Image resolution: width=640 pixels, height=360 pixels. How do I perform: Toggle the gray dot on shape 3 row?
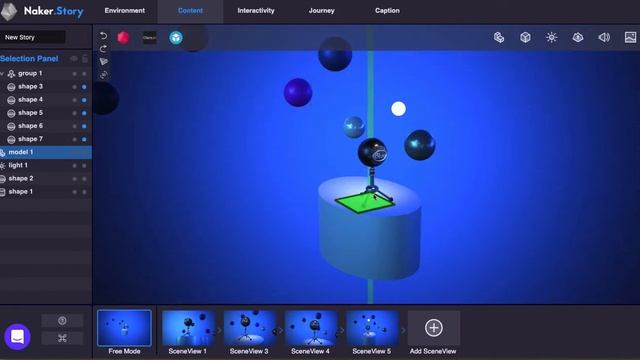coord(74,87)
